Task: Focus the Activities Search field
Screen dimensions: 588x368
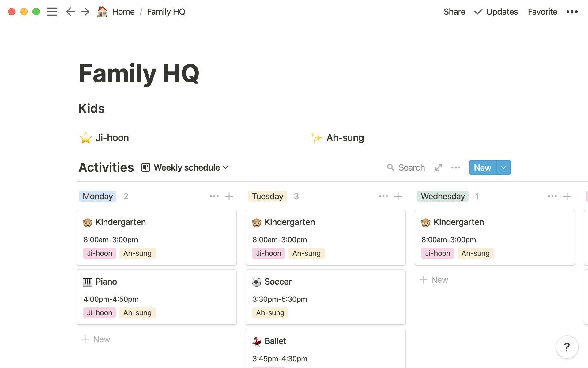Action: [x=406, y=167]
